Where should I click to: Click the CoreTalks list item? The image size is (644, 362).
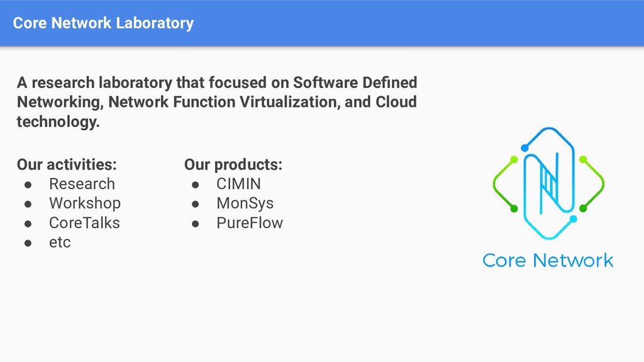click(84, 223)
